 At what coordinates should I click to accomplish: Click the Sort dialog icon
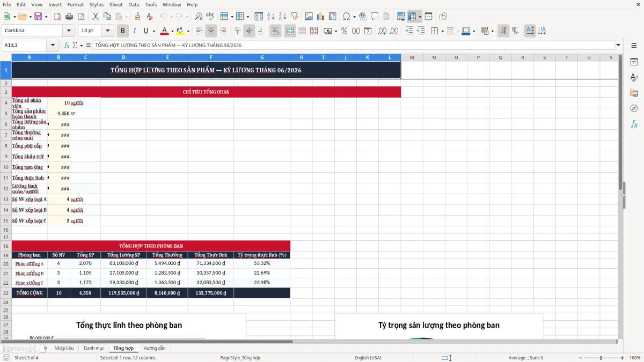click(x=259, y=17)
